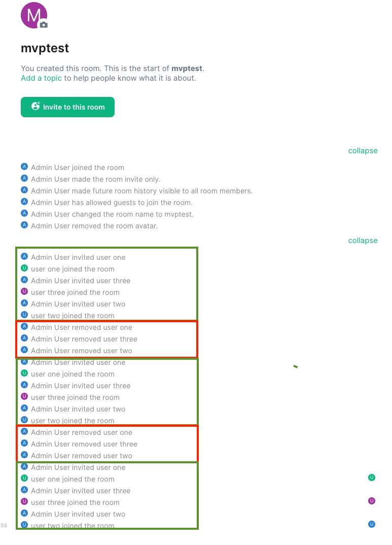Click avatar beside Admin User joined the room
392x545 pixels.
[x=24, y=166]
